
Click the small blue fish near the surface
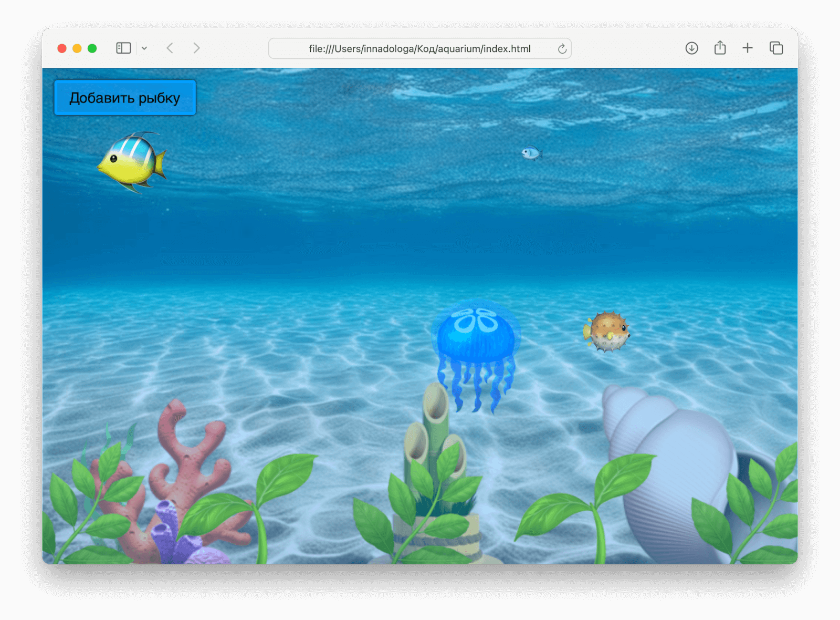pos(531,153)
